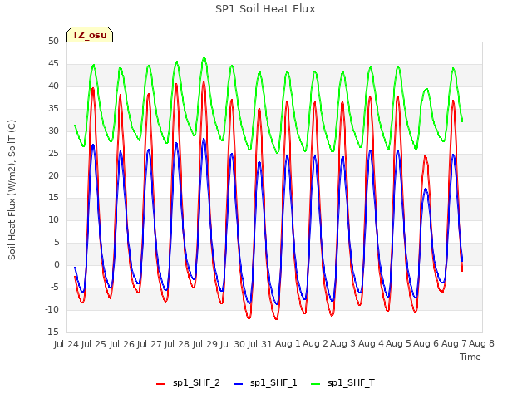Click the green sp1_SHF_T legend swatch

[x=316, y=384]
